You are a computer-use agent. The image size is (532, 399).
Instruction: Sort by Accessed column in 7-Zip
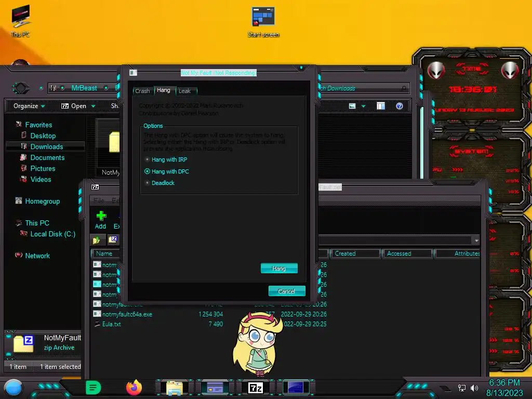407,254
